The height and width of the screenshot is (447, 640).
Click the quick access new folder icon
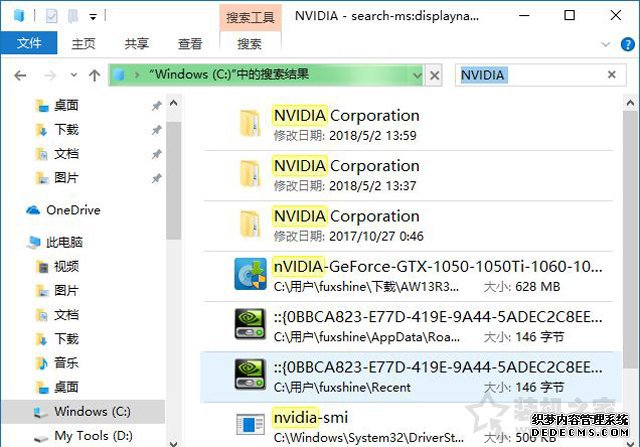[73, 16]
